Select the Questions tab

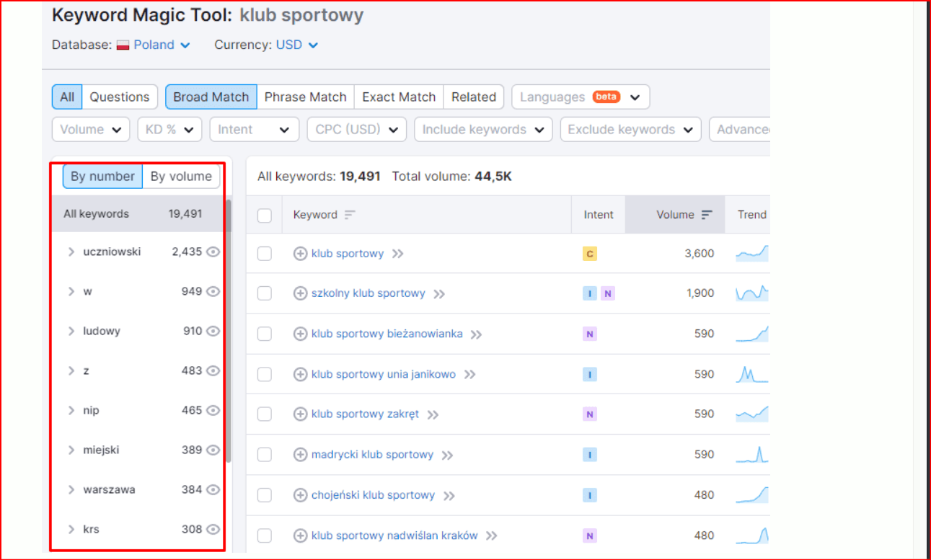120,97
